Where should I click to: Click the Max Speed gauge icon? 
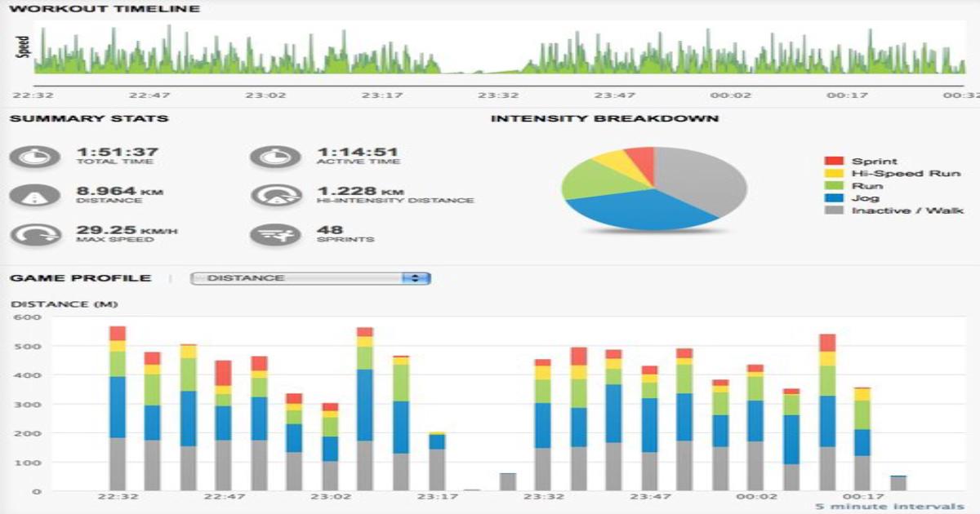coord(35,235)
